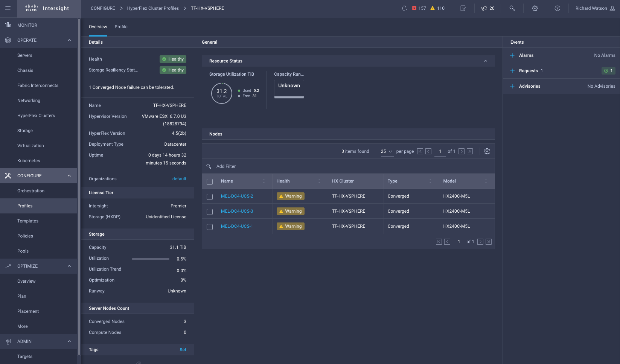Image resolution: width=620 pixels, height=364 pixels.
Task: Switch to the Profile tab
Action: (x=121, y=27)
